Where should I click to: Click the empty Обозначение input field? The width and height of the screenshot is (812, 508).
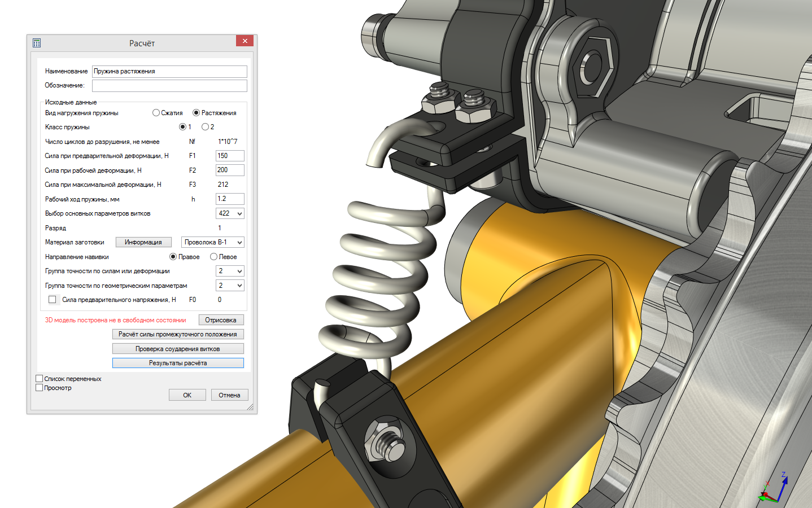coord(169,86)
